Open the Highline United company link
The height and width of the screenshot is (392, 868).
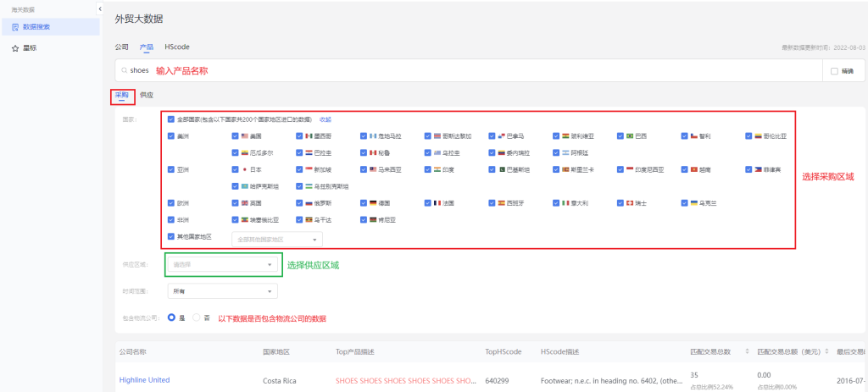144,380
